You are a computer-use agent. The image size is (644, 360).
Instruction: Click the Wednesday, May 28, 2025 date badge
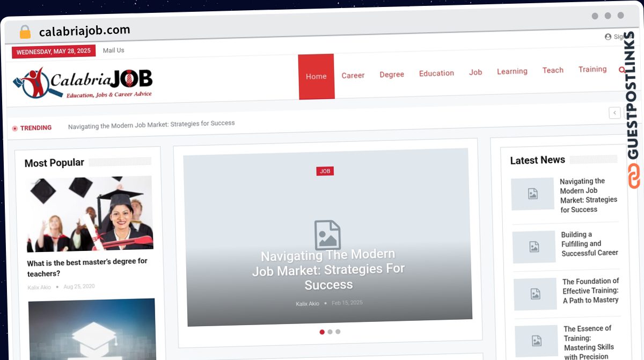tap(54, 52)
